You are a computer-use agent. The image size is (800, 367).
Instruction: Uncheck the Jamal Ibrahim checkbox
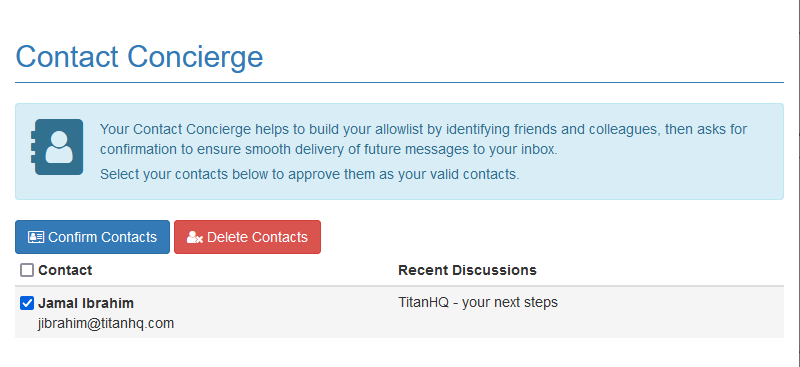point(27,303)
